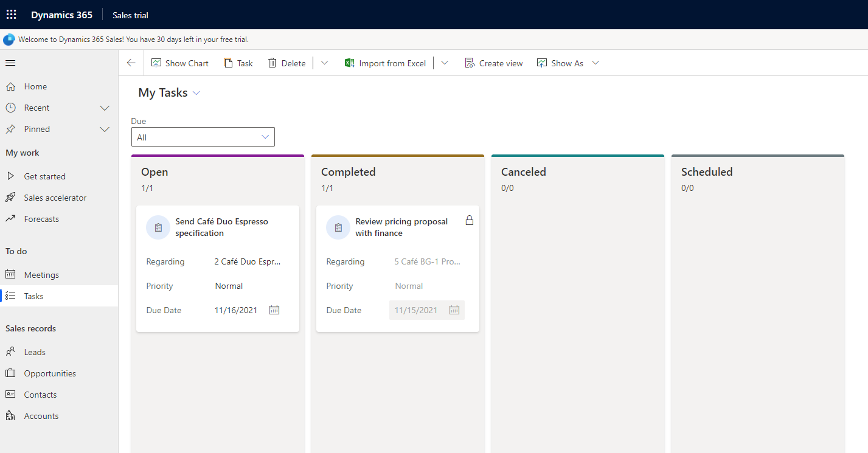The height and width of the screenshot is (453, 868).
Task: Click the Dynamics 365 trial welcome icon
Action: (x=9, y=40)
